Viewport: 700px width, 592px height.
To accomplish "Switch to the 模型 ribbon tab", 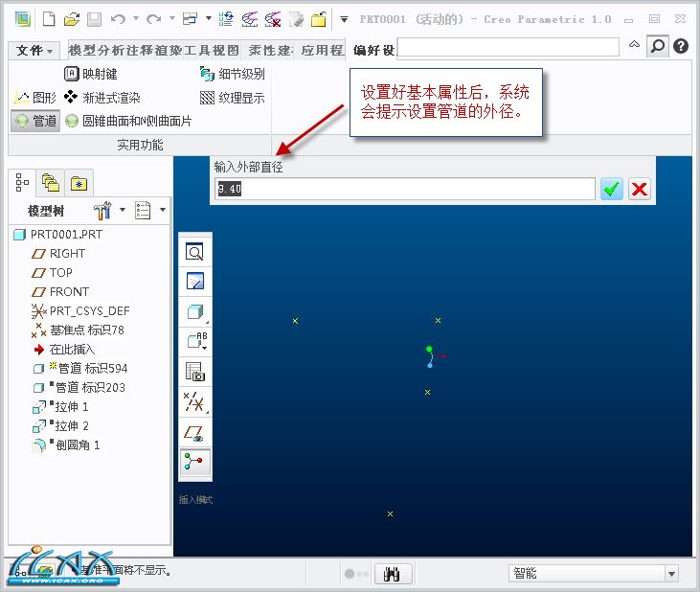I will [x=82, y=50].
